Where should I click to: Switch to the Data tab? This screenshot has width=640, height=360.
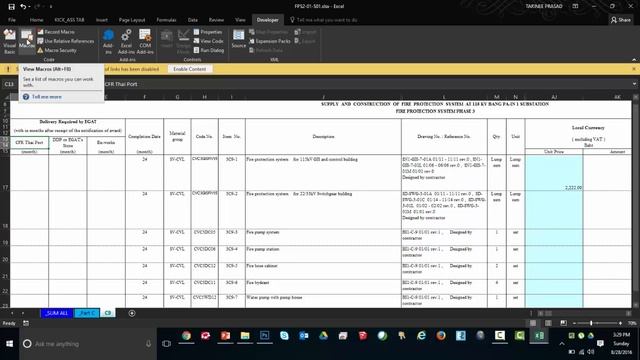193,20
